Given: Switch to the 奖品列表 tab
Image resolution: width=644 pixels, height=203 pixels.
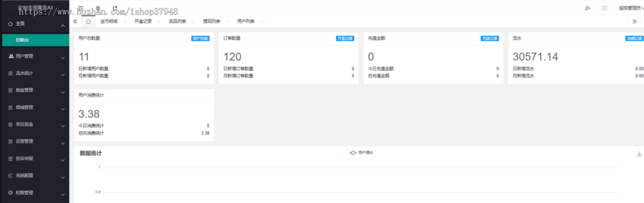Looking at the screenshot, I should click(x=178, y=21).
